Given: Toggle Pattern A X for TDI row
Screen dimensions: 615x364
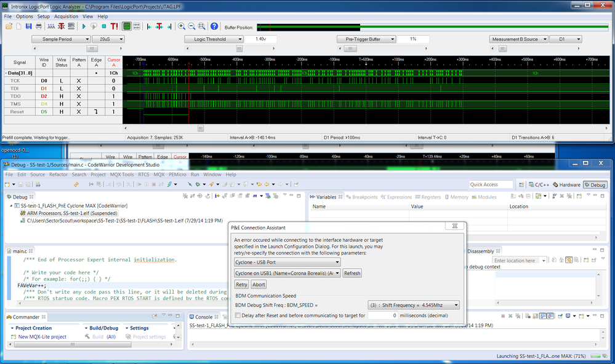Looking at the screenshot, I should (x=79, y=89).
